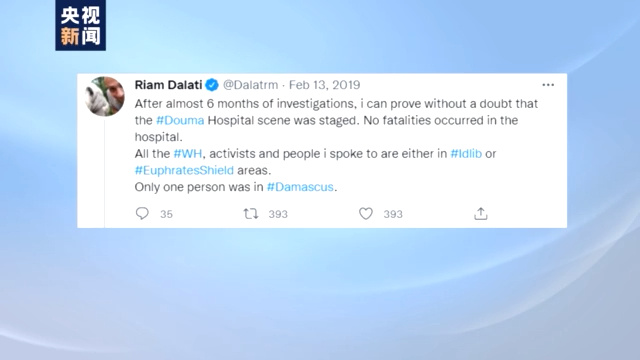Open the #EuphratesShield hashtag link
The image size is (640, 360).
click(184, 170)
